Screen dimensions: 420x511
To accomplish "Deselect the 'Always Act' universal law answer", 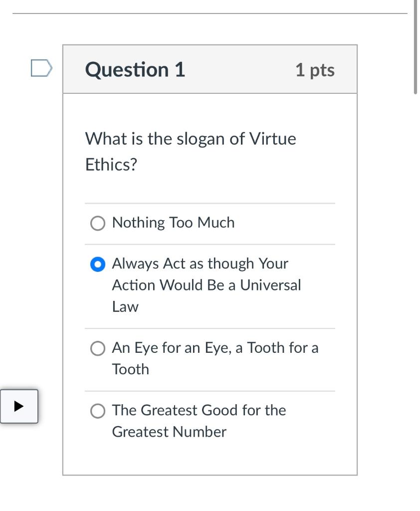I will (x=98, y=263).
